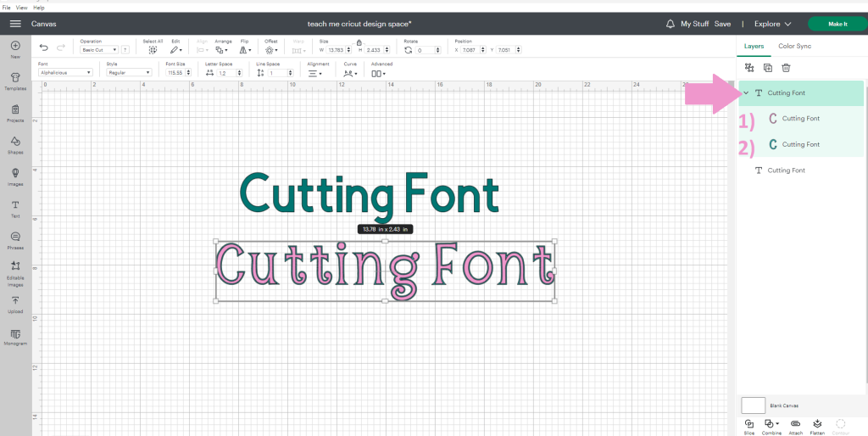Group layers icon in Layers panel
The width and height of the screenshot is (868, 436).
pos(749,68)
